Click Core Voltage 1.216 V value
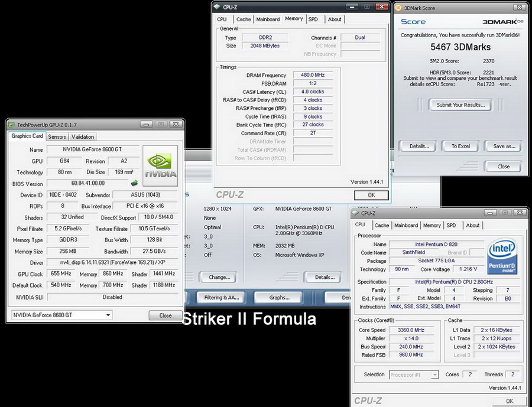The image size is (532, 407). pos(468,269)
